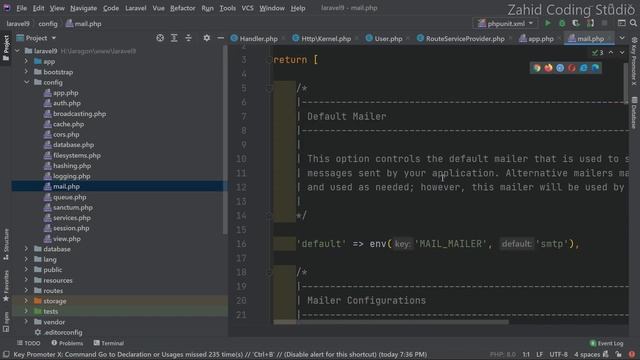This screenshot has height=360, width=640.
Task: Toggle the Favorites side panel
Action: click(x=6, y=286)
